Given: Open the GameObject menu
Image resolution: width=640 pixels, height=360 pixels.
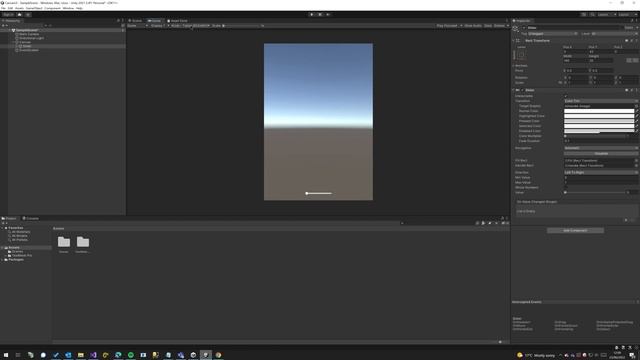Looking at the screenshot, I should [34, 8].
